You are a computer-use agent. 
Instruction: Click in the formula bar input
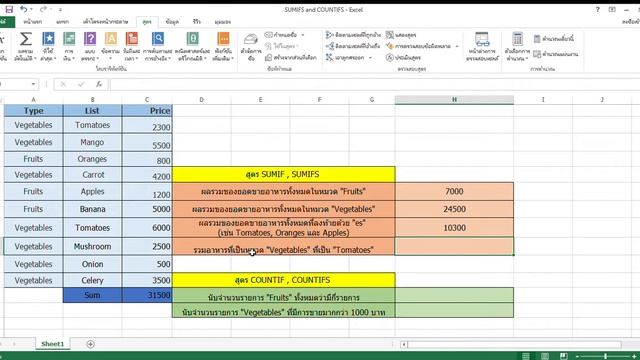[375, 84]
